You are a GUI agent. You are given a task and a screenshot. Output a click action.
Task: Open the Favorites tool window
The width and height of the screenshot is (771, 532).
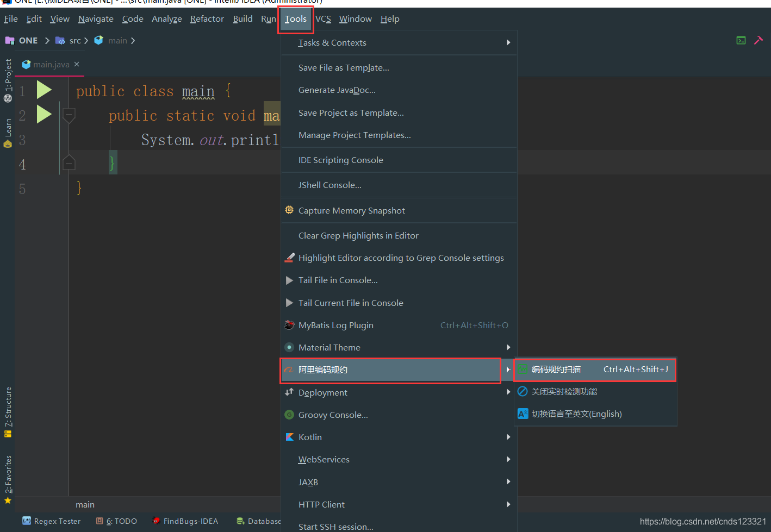point(8,479)
